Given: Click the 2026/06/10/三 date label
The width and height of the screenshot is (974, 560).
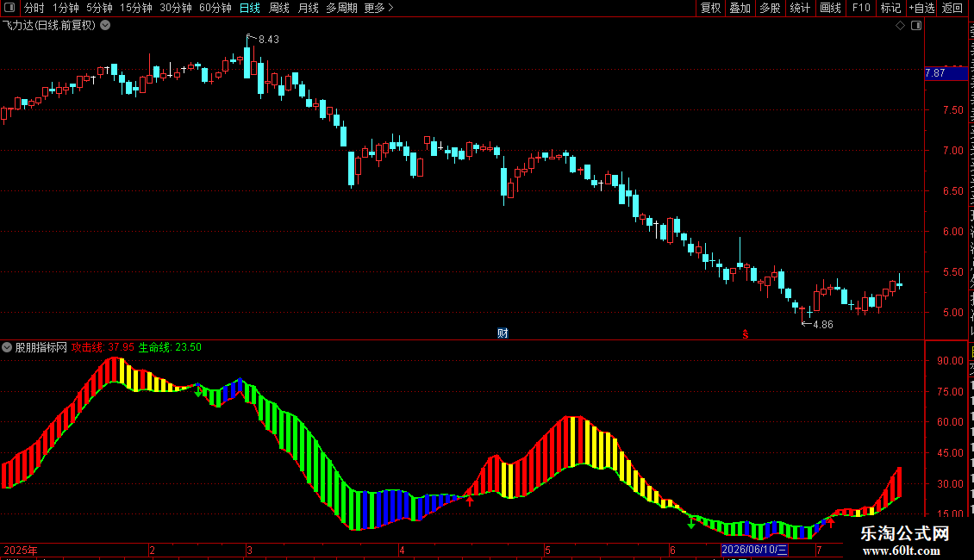Looking at the screenshot, I should tap(754, 550).
